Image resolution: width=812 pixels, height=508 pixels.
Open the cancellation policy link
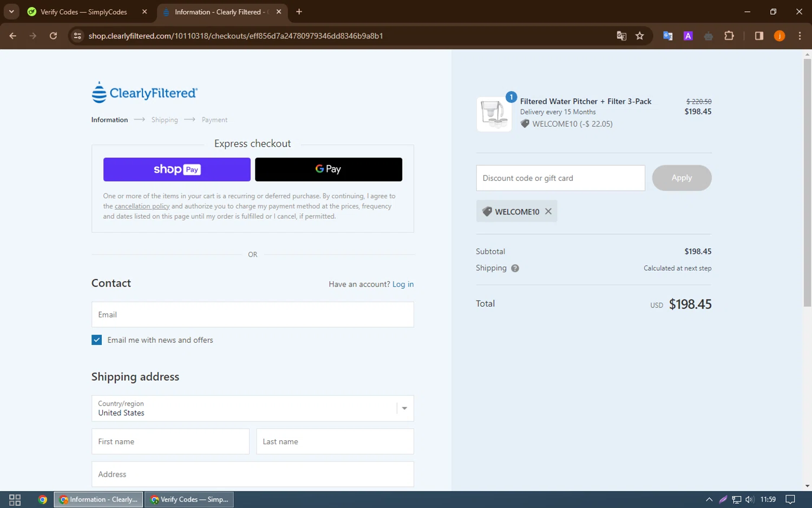pyautogui.click(x=142, y=206)
